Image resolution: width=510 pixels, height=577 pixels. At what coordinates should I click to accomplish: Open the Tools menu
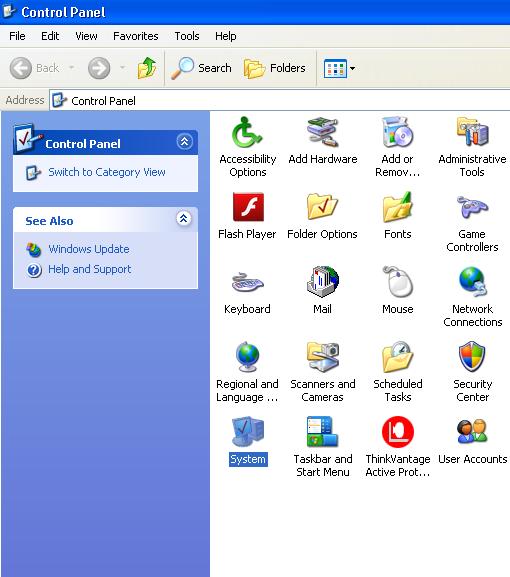[x=187, y=36]
